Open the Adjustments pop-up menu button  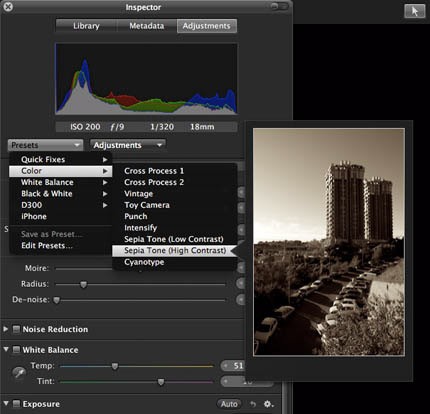tap(128, 145)
